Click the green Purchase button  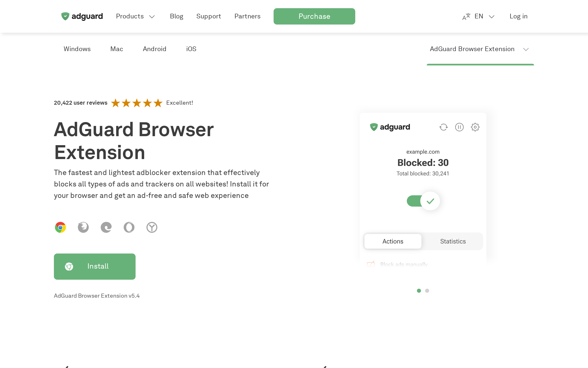point(314,16)
